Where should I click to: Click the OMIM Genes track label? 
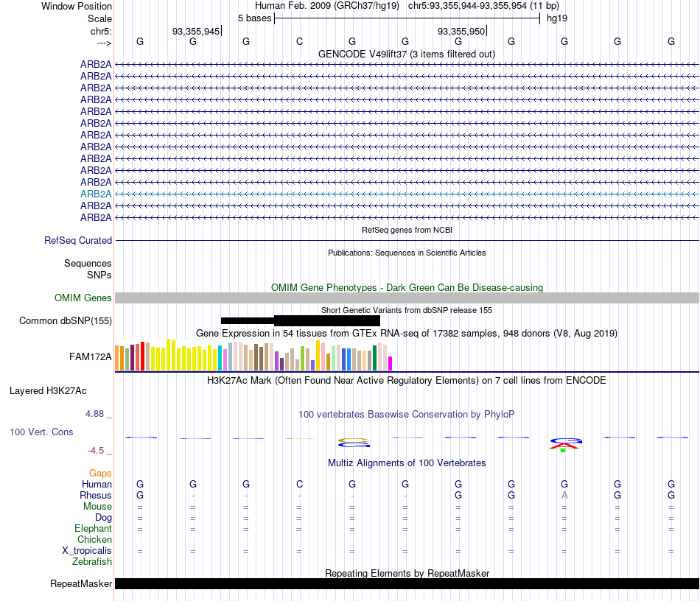click(83, 298)
